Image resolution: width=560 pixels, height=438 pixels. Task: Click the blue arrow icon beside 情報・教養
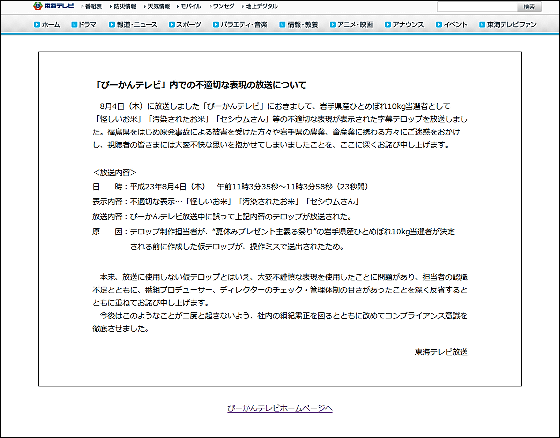[x=282, y=25]
